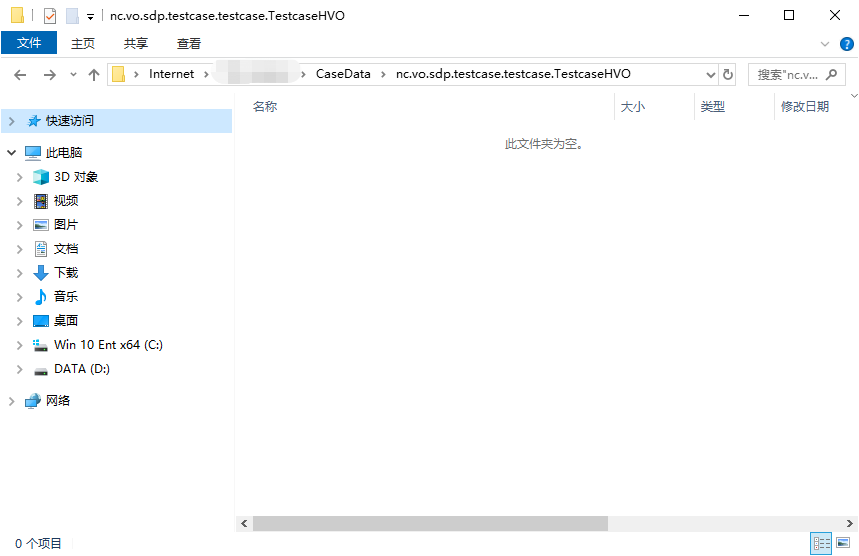The height and width of the screenshot is (556, 859).
Task: Open the 下载 folder
Action: point(66,273)
